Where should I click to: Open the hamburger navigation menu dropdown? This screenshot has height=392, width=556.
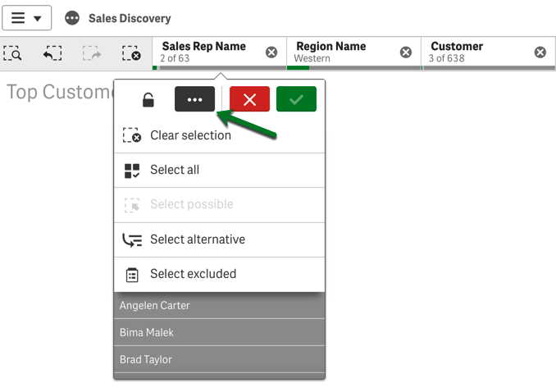[26, 18]
